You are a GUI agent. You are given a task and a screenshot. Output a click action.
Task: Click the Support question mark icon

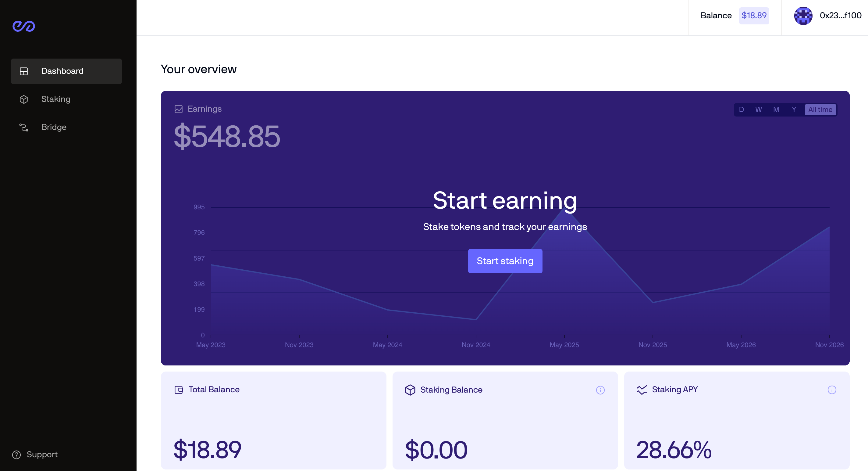pos(16,455)
